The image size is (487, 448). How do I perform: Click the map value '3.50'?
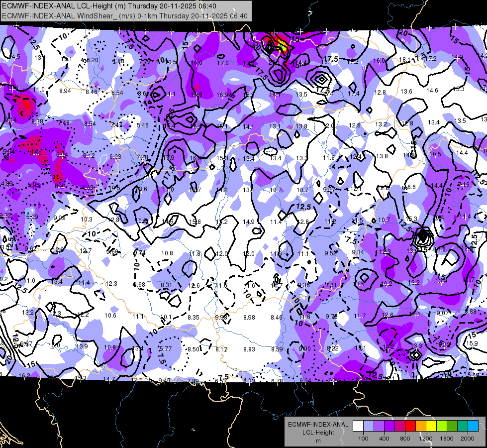click(x=36, y=153)
